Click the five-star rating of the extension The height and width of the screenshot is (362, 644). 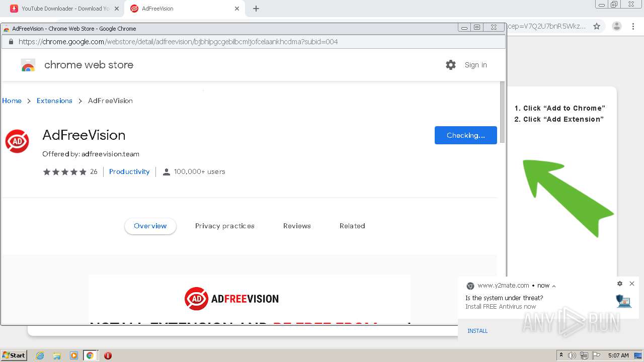pyautogui.click(x=65, y=172)
